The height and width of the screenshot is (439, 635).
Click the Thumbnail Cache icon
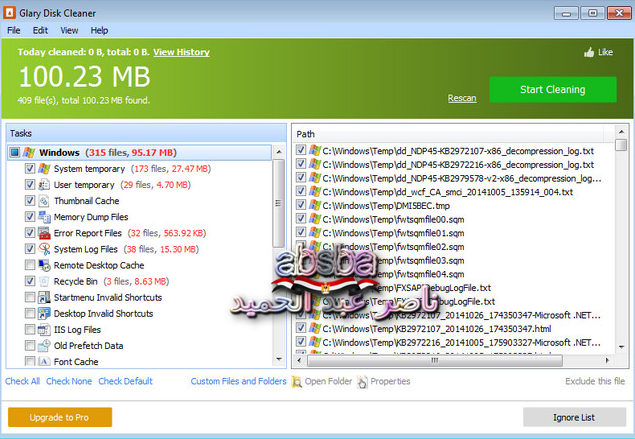[44, 201]
